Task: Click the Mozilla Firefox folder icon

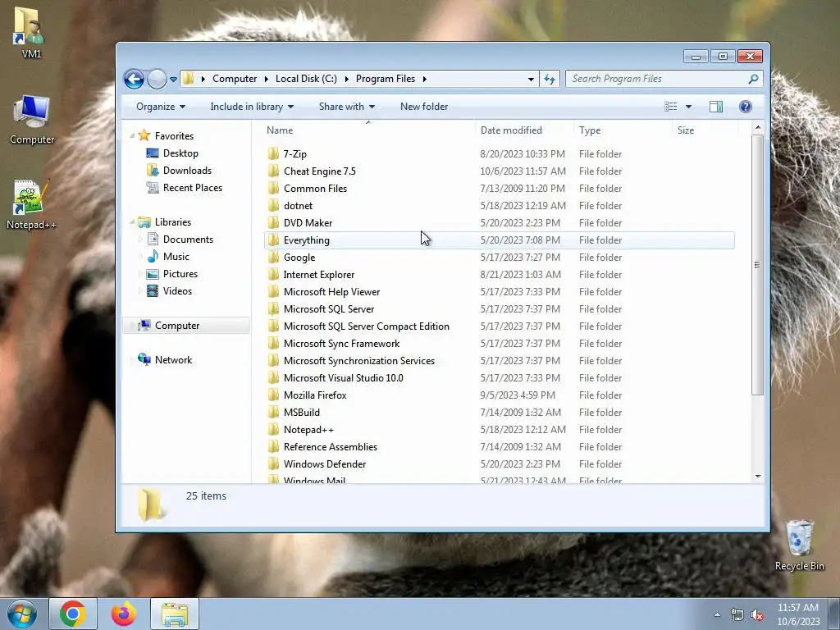Action: [x=273, y=395]
